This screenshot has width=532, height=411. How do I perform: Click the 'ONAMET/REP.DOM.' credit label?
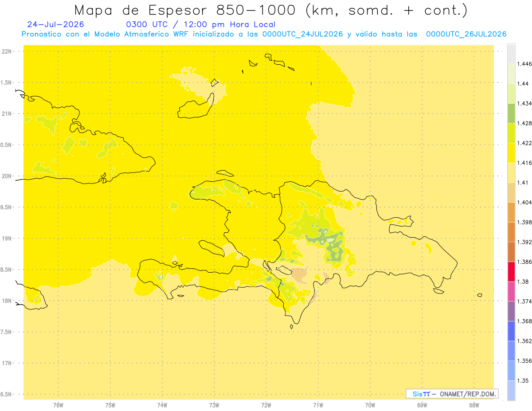tap(468, 394)
